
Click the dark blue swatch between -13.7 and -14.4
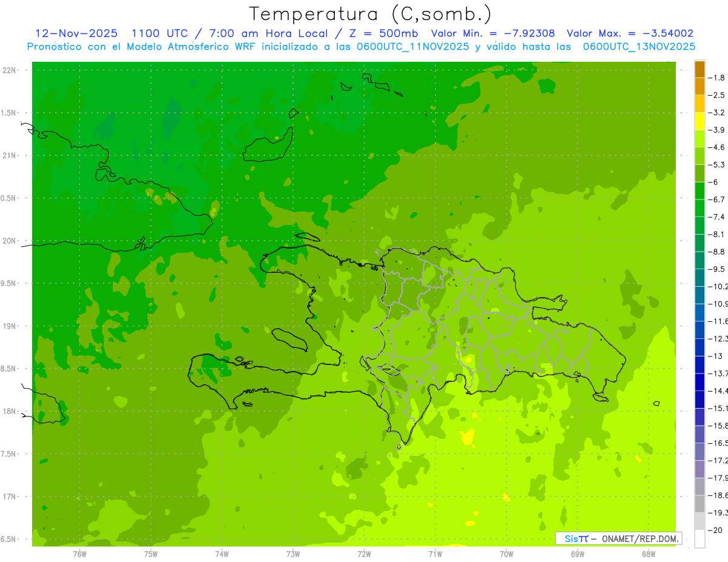699,382
